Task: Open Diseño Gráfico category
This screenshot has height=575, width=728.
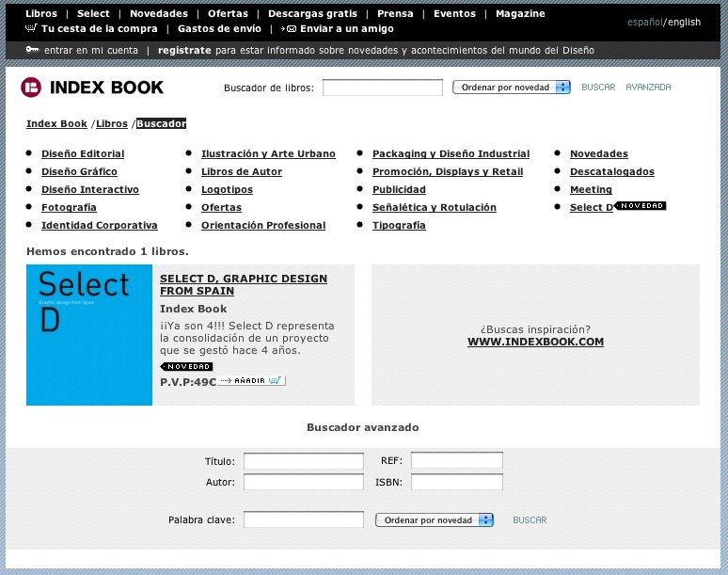Action: pos(79,171)
